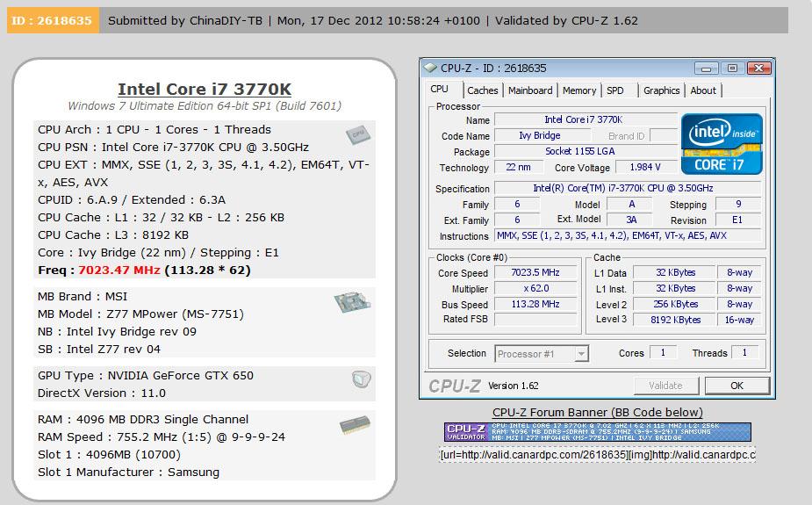Click the CPU-Z Version 1.62 label
Image resolution: width=812 pixels, height=505 pixels.
(x=514, y=386)
